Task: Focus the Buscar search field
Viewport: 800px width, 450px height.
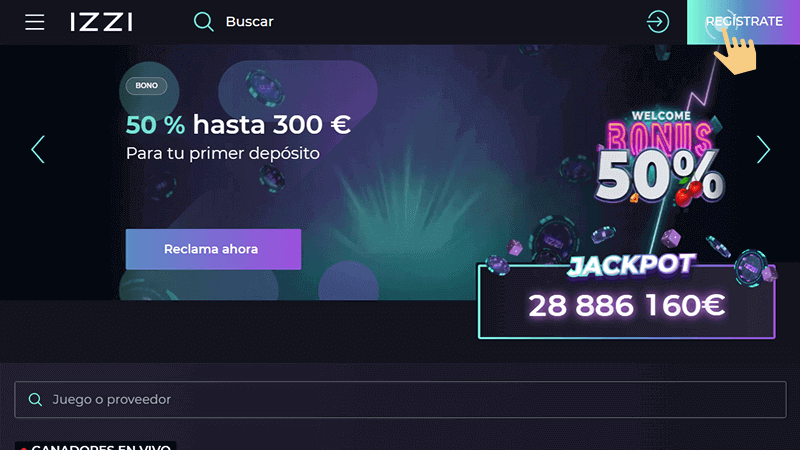Action: pyautogui.click(x=249, y=22)
